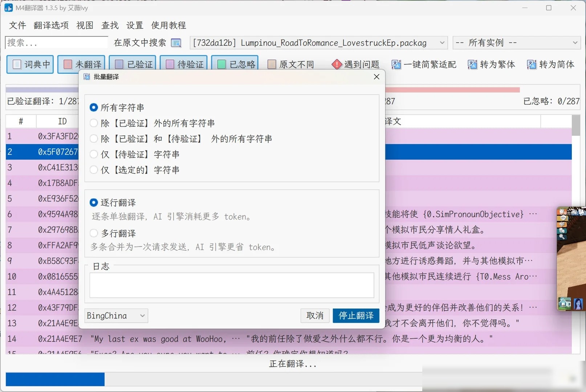Open the BingChina engine dropdown
The width and height of the screenshot is (586, 392).
[117, 316]
